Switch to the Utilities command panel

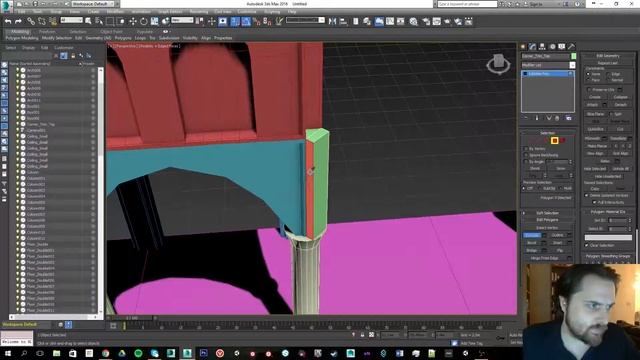pos(571,47)
